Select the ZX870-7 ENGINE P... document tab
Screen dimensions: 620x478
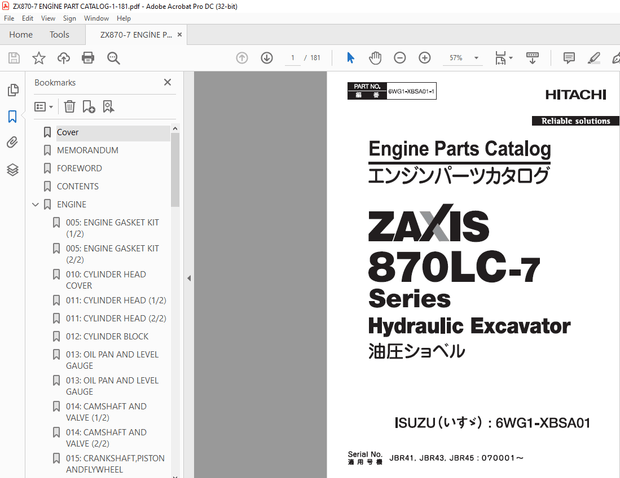[x=136, y=35]
